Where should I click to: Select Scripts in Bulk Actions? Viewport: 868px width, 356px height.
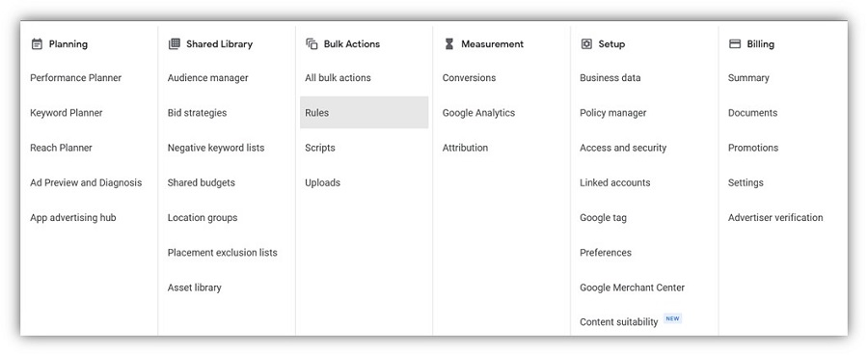[x=320, y=148]
